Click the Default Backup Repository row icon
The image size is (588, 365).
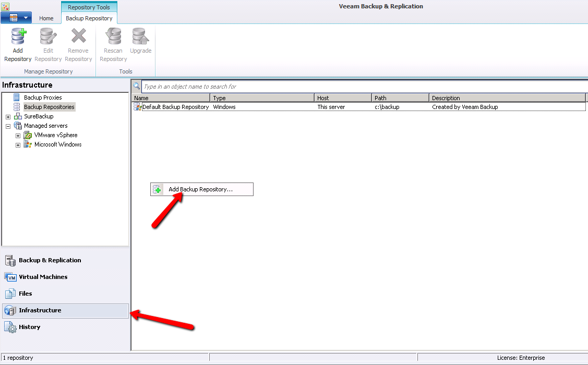[x=138, y=107]
